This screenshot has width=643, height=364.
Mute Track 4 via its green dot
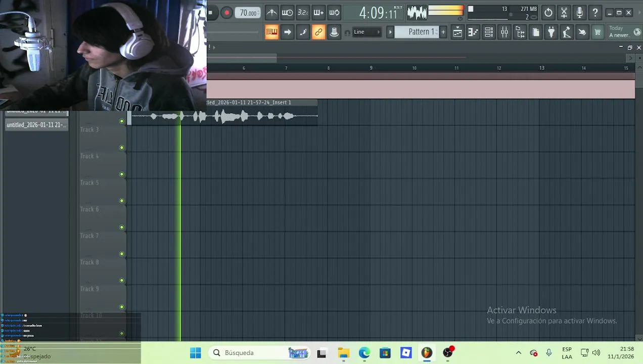pos(121,174)
